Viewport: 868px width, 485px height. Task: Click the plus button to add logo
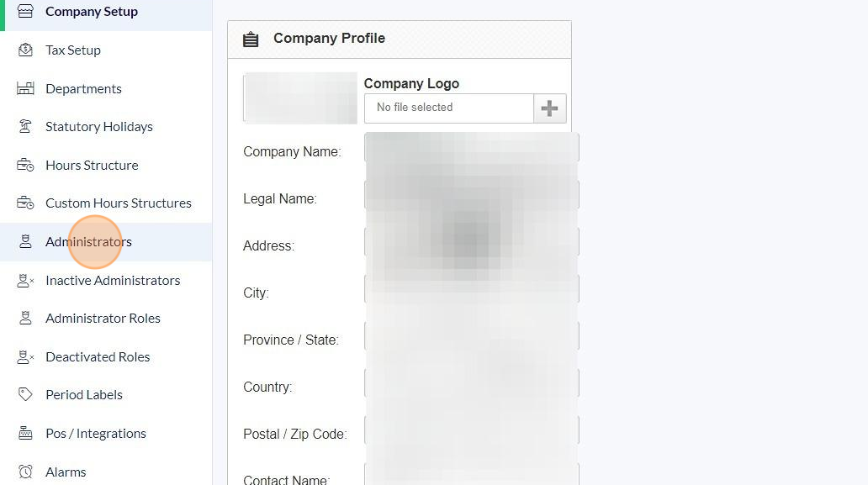550,108
